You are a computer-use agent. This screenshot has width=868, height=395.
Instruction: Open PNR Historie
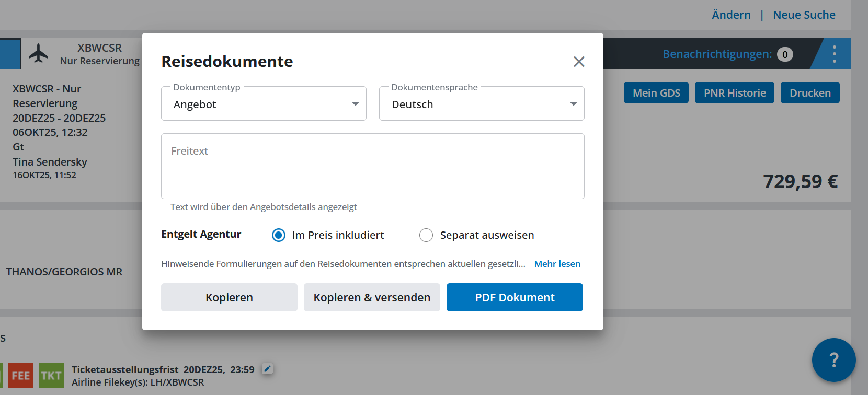click(x=734, y=93)
